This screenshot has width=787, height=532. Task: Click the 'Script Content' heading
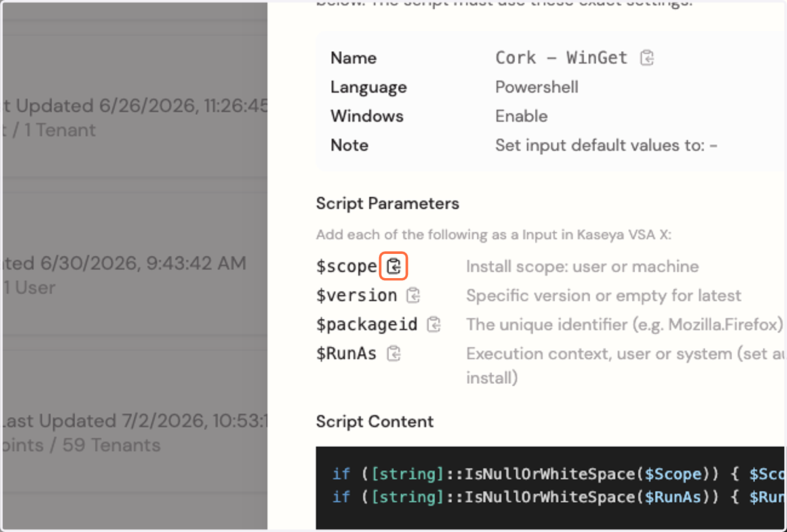pyautogui.click(x=374, y=421)
